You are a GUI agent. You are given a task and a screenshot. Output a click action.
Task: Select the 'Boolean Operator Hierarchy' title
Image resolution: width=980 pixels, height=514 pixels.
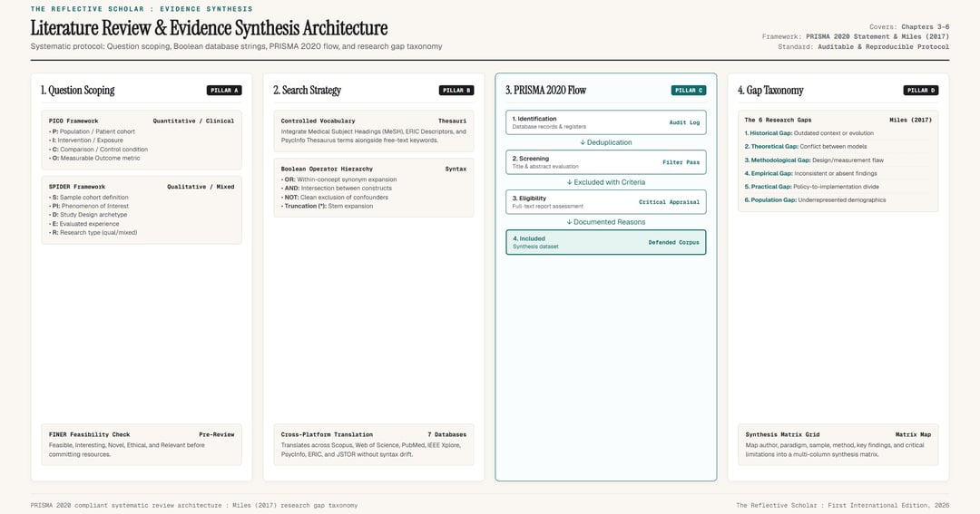coord(327,170)
